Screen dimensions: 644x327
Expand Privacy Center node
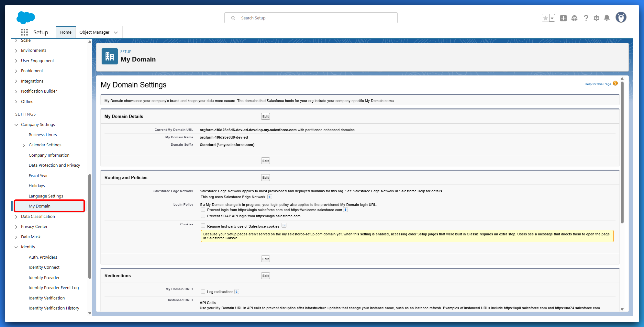(16, 227)
